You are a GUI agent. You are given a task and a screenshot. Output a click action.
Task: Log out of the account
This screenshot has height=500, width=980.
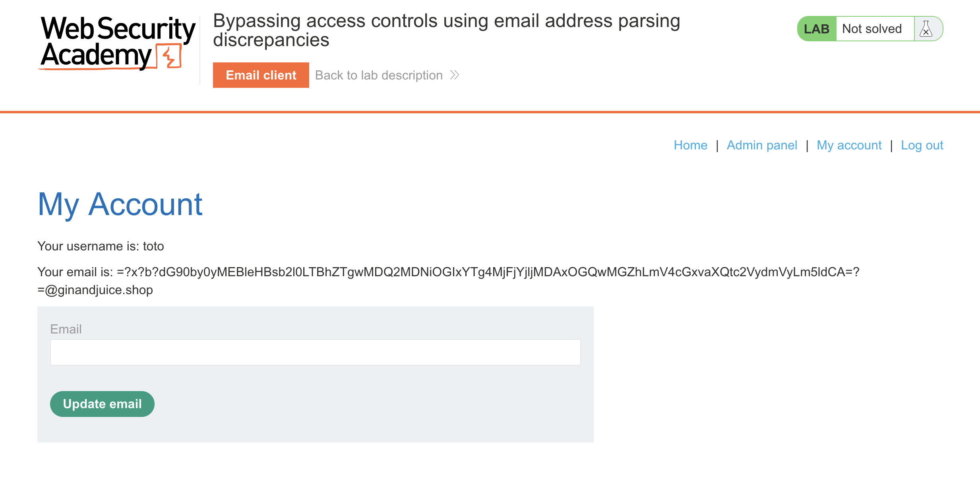click(x=922, y=145)
